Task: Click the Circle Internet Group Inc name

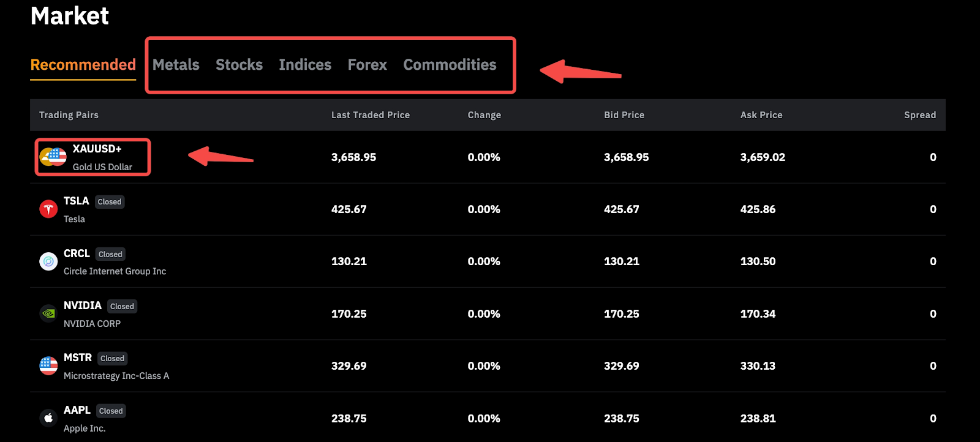Action: 115,271
